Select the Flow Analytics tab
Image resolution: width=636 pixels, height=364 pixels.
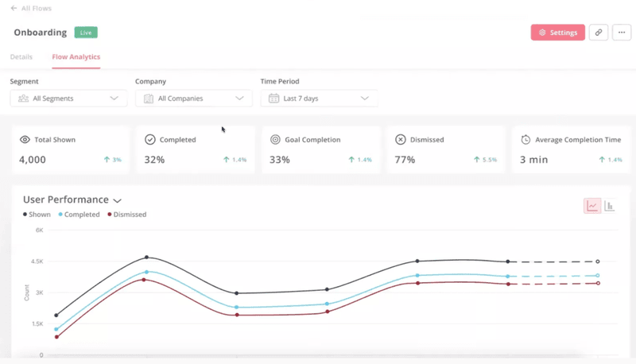[76, 57]
